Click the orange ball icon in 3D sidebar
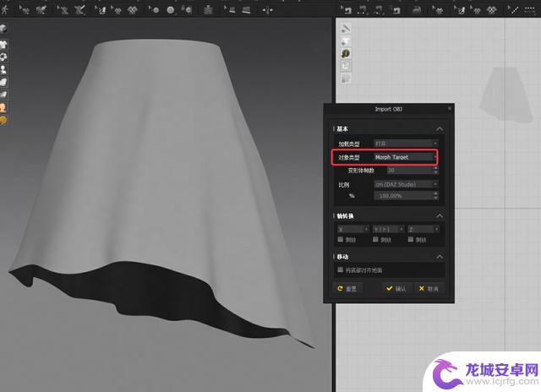The image size is (541, 392). (x=3, y=120)
